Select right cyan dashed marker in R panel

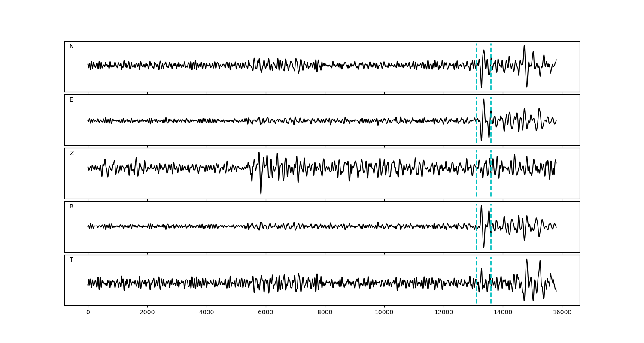pyautogui.click(x=491, y=236)
